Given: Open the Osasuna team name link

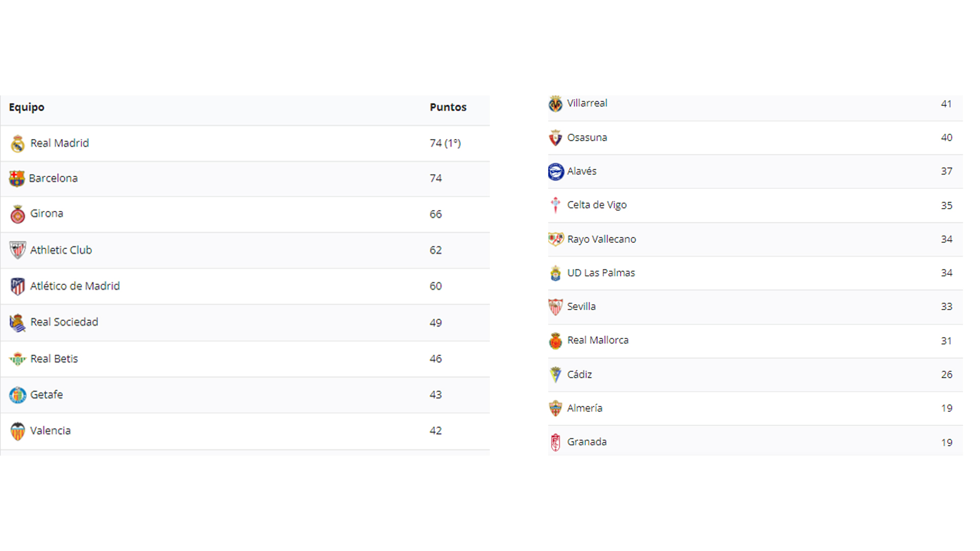Looking at the screenshot, I should 587,138.
